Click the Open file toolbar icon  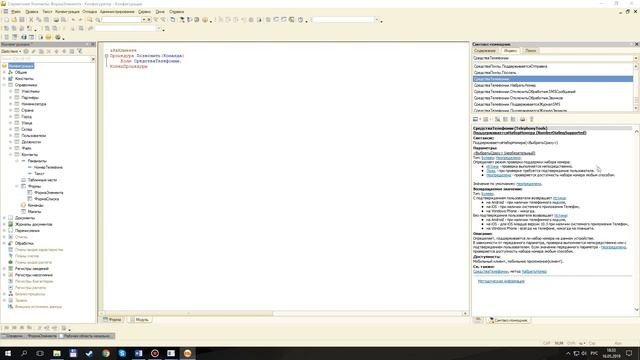14,20
